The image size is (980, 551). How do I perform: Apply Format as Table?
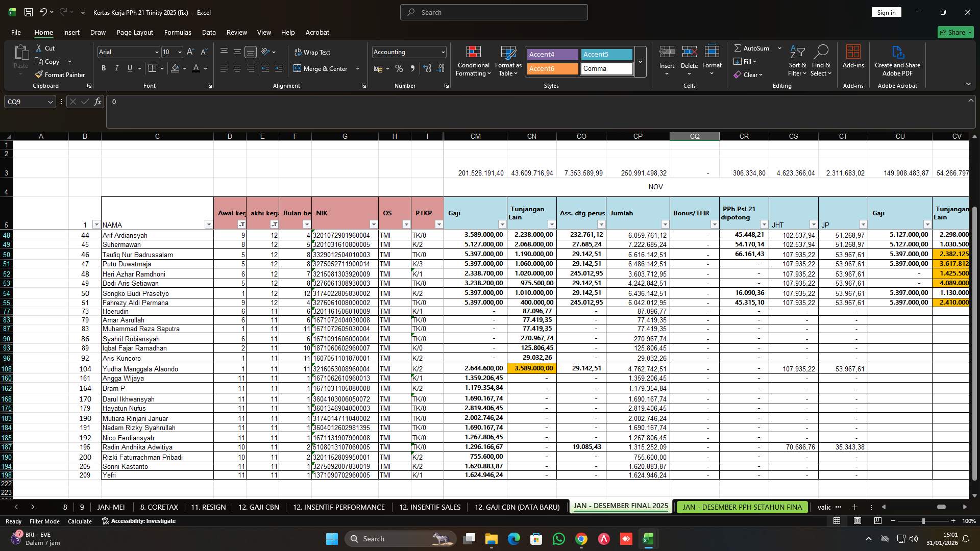point(507,61)
